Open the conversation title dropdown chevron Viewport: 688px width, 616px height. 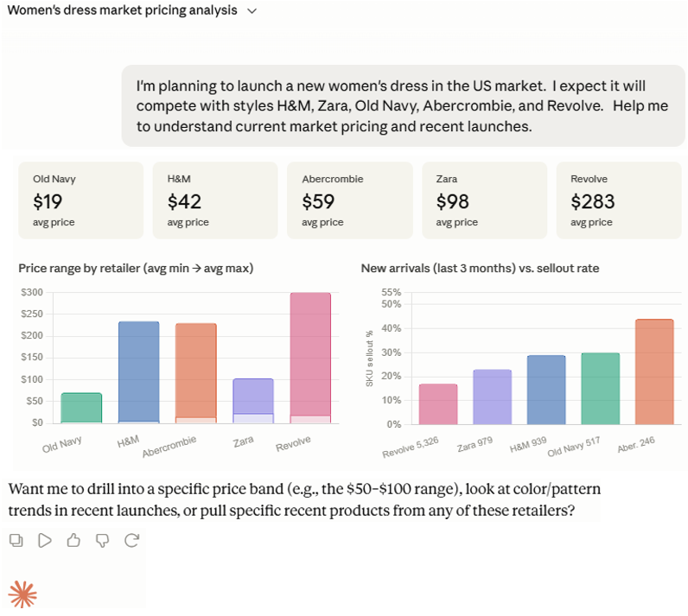click(x=252, y=11)
